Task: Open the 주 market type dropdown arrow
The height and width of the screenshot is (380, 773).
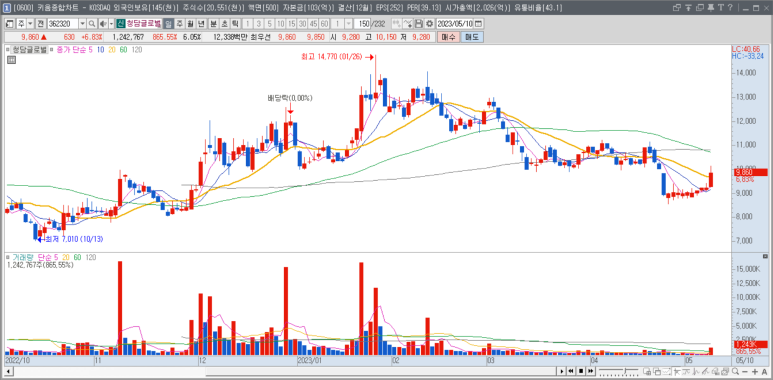Action: [x=30, y=24]
